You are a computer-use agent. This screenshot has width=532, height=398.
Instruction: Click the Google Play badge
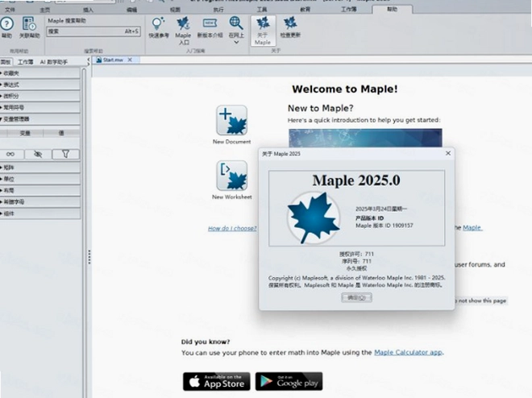tap(289, 381)
